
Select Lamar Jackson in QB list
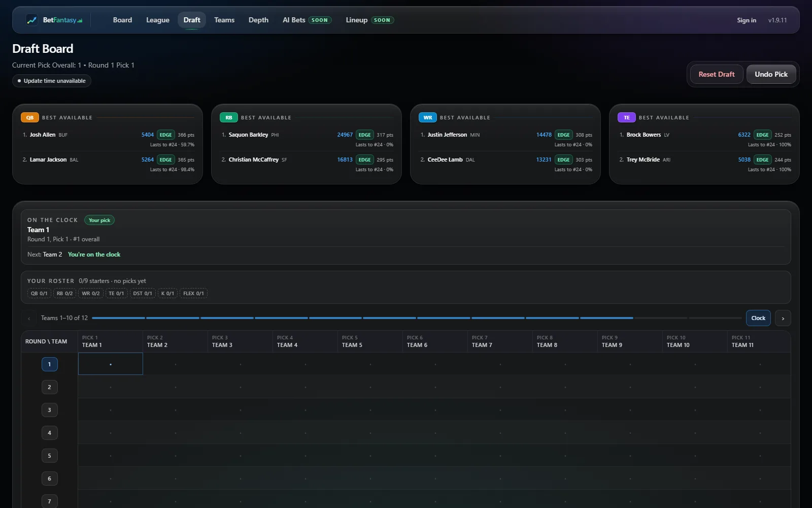109,164
